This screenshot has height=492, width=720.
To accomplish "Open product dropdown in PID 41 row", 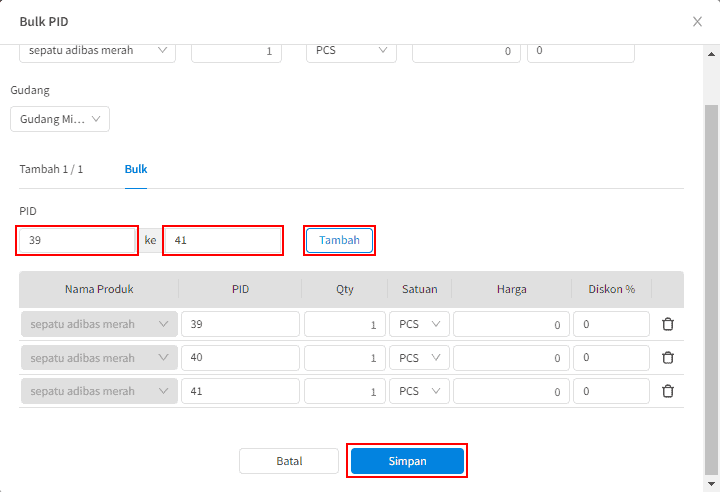I will point(99,391).
